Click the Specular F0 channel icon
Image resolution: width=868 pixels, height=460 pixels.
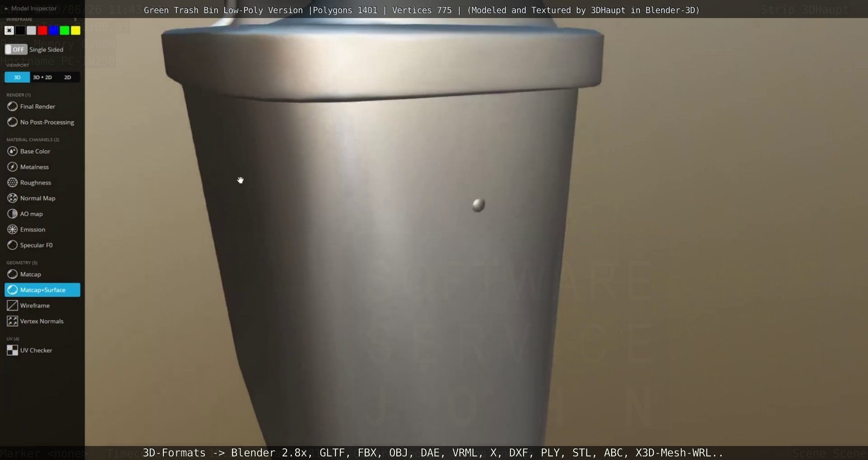(13, 245)
